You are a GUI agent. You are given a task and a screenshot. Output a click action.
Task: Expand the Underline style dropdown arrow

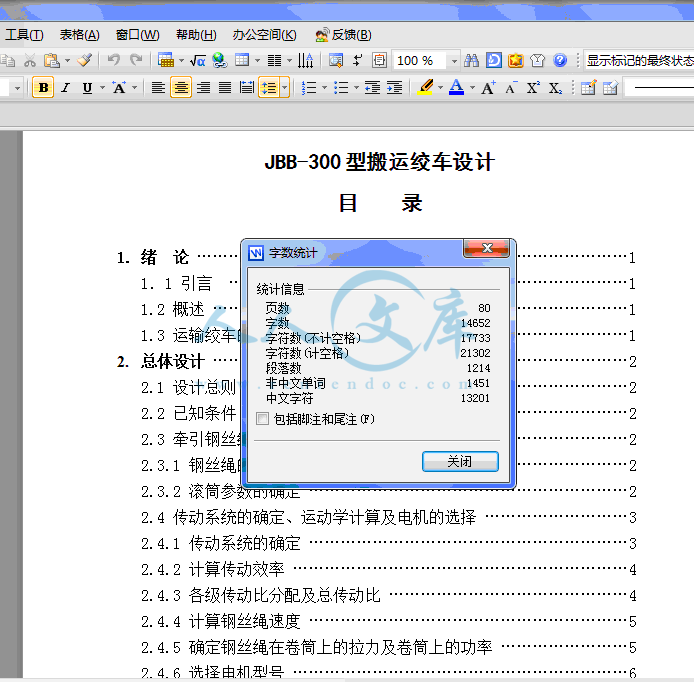coord(102,88)
